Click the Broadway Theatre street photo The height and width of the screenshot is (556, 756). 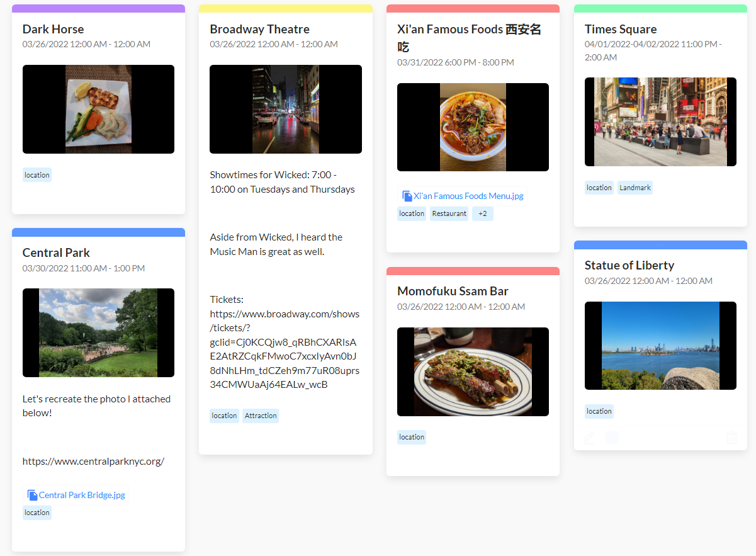point(285,110)
